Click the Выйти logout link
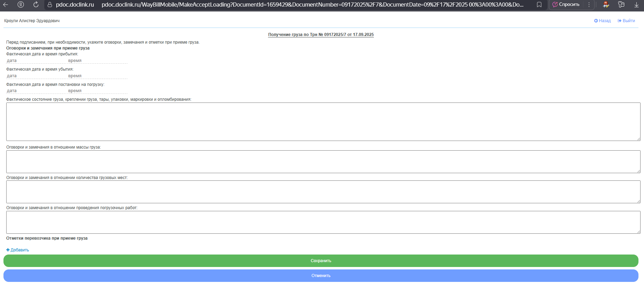The width and height of the screenshot is (644, 285). click(x=626, y=21)
